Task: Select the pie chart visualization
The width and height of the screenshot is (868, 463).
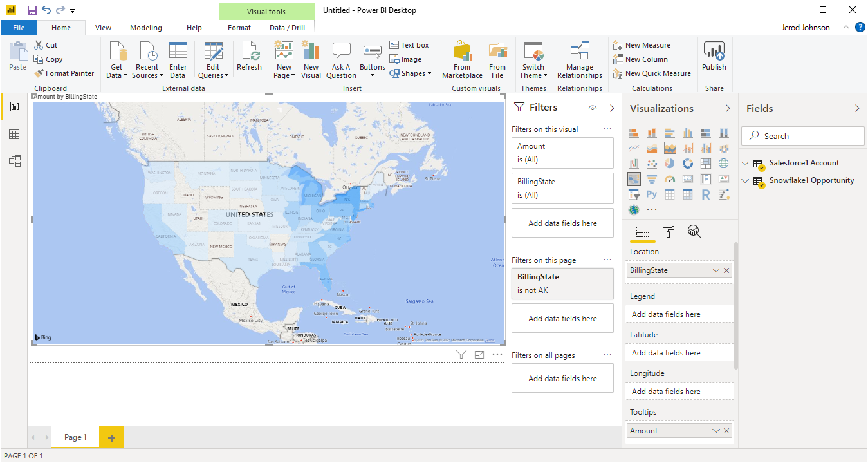Action: [670, 164]
